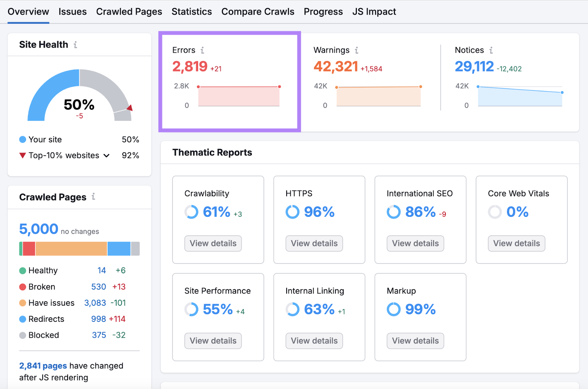The width and height of the screenshot is (588, 389).
Task: Click the 55% Site Performance score
Action: tap(218, 309)
